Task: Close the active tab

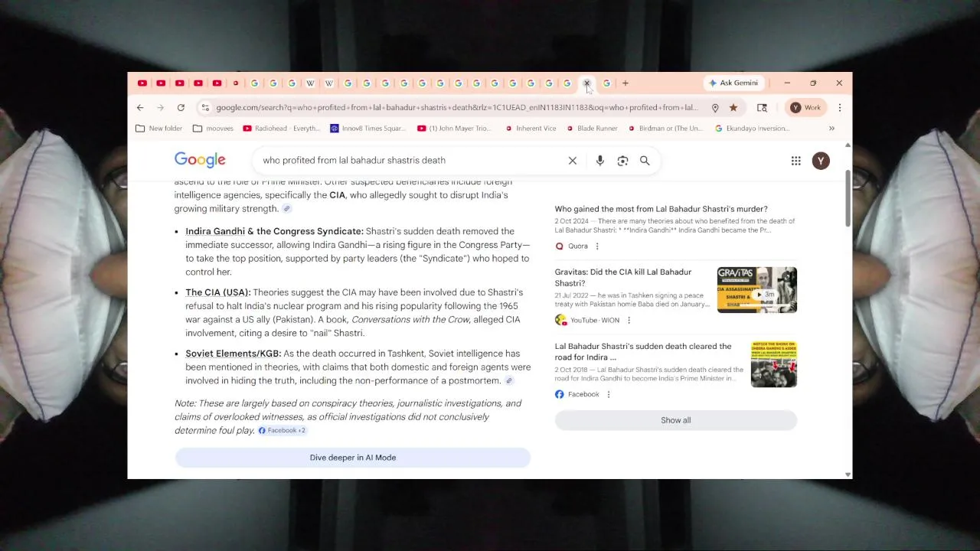Action: coord(587,83)
